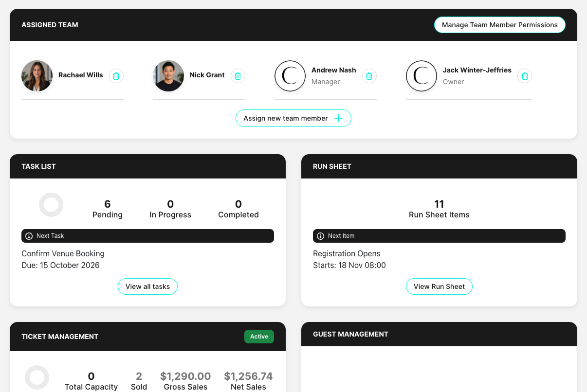Click TICKET MANAGEMENT header
Image resolution: width=587 pixels, height=392 pixels.
pos(60,337)
